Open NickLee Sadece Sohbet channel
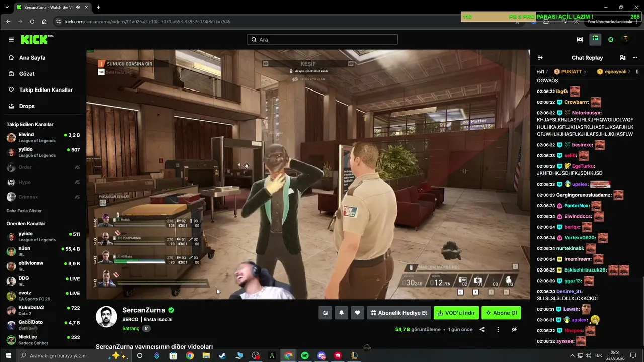644x362 pixels. (x=43, y=340)
